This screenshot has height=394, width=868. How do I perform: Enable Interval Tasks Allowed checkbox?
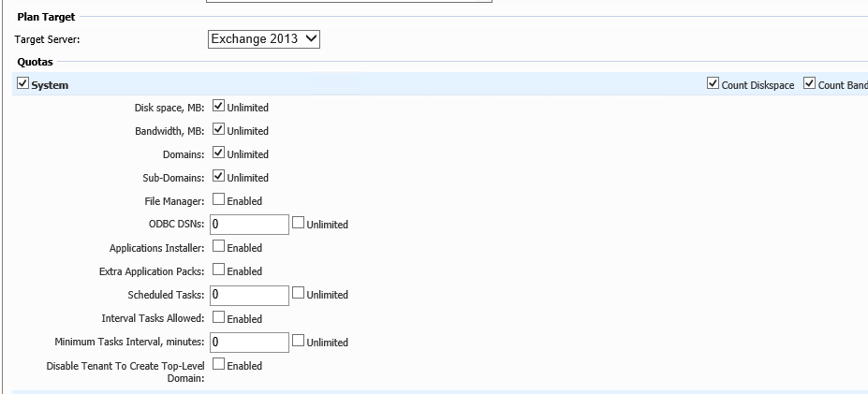tap(219, 317)
